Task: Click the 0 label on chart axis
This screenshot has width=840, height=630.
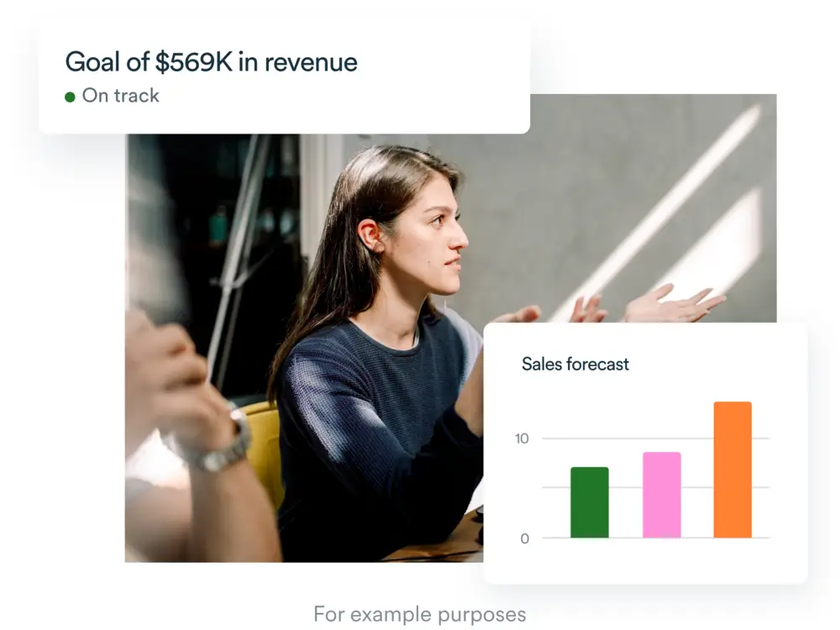Action: (525, 538)
